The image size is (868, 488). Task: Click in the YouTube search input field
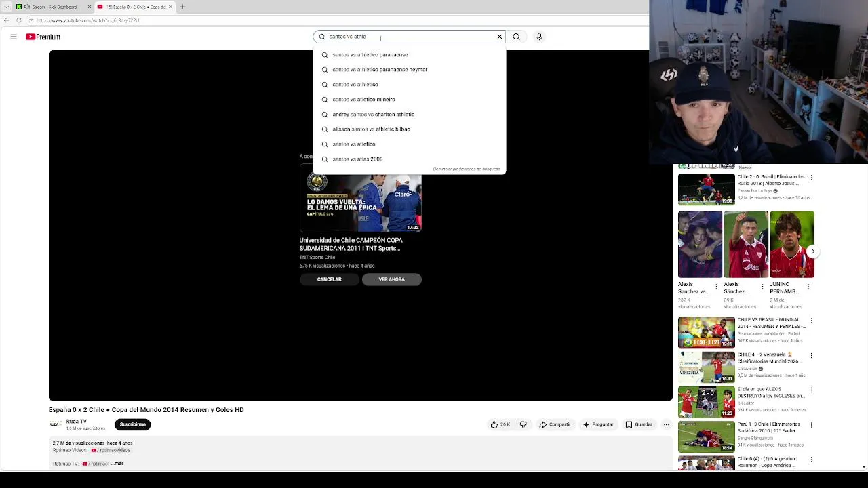click(x=410, y=37)
